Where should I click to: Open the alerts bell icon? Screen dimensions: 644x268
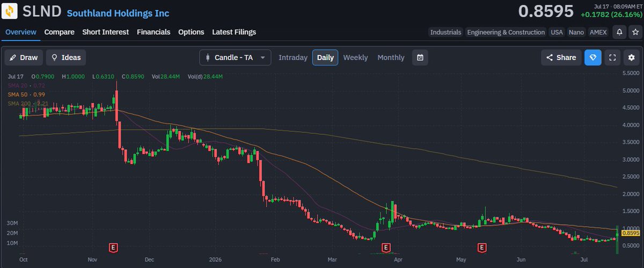(620, 32)
